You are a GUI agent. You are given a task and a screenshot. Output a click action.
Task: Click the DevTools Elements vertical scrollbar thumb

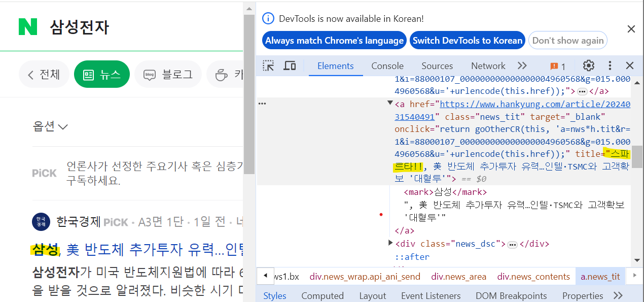point(637,157)
